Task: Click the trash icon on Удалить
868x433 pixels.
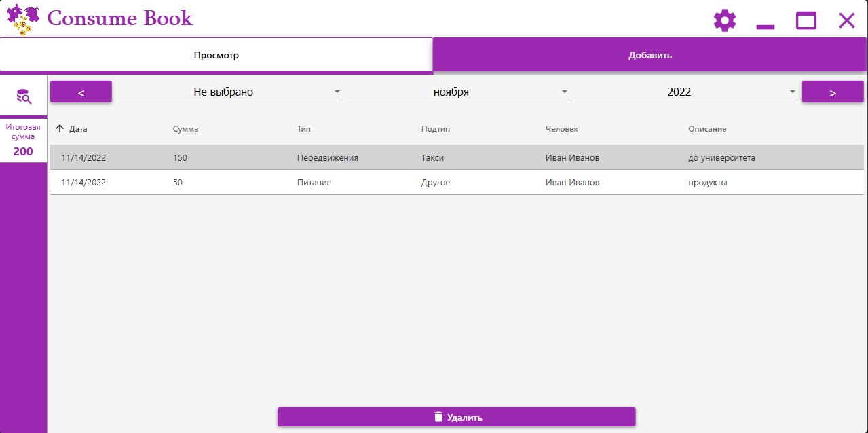Action: click(x=438, y=417)
